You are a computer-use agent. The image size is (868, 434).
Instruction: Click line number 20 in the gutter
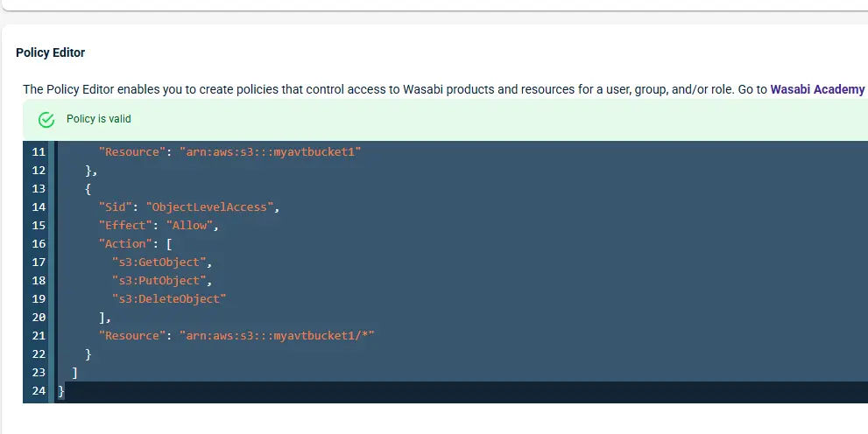(x=38, y=317)
